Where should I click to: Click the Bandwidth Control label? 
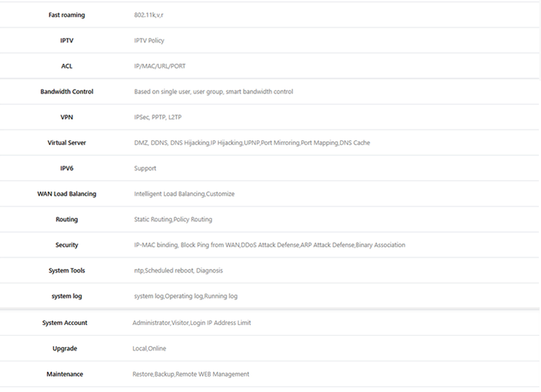pyautogui.click(x=67, y=91)
